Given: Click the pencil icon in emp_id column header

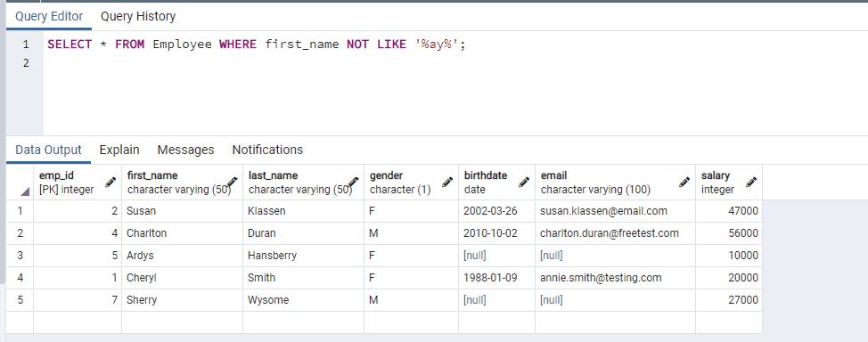Looking at the screenshot, I should 111,182.
